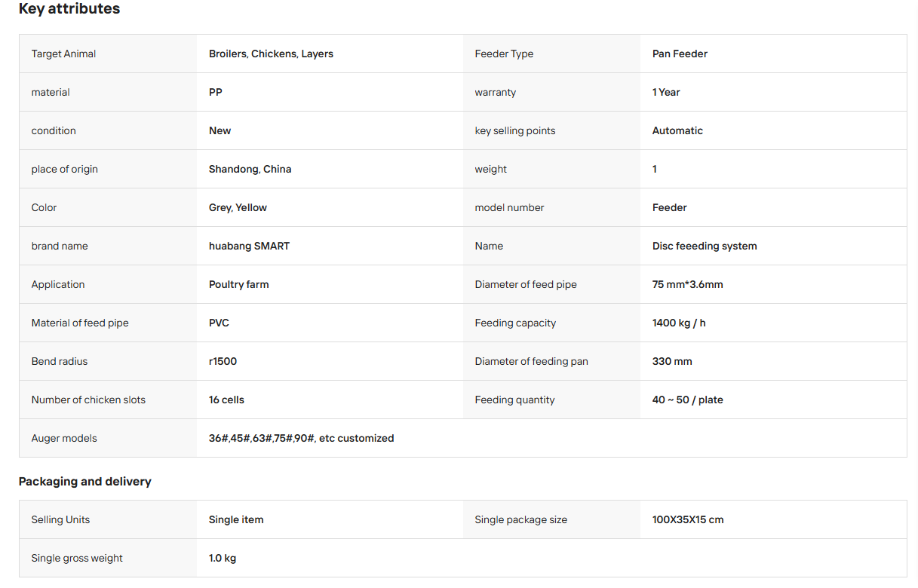Select the Single item selling units value

(236, 519)
